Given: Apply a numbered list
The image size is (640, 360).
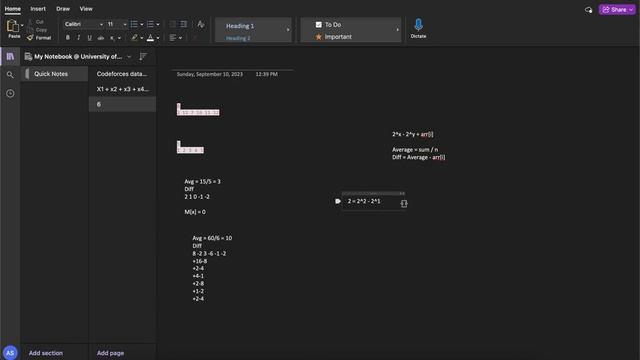Looking at the screenshot, I should (x=150, y=24).
